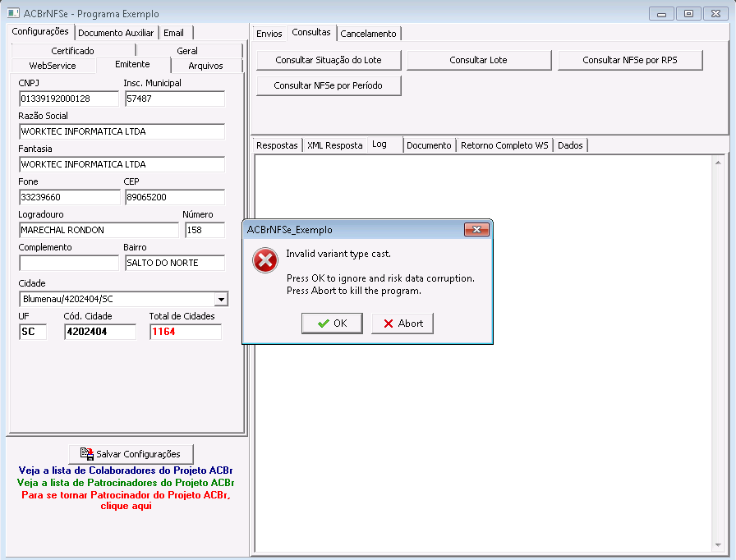Click OK to ignore the error
This screenshot has height=560, width=736.
coord(332,324)
